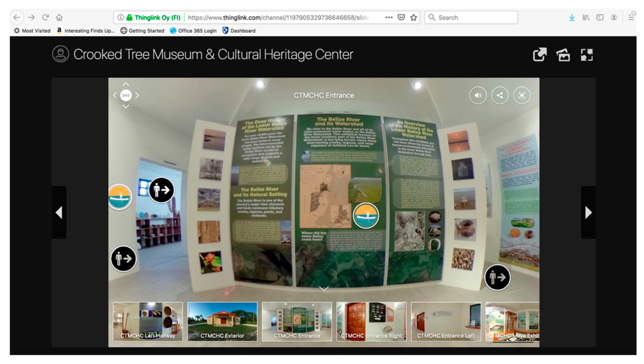Screen dimensions: 644x364
Task: Go to the previous slide with the left arrow
Action: pos(59,213)
